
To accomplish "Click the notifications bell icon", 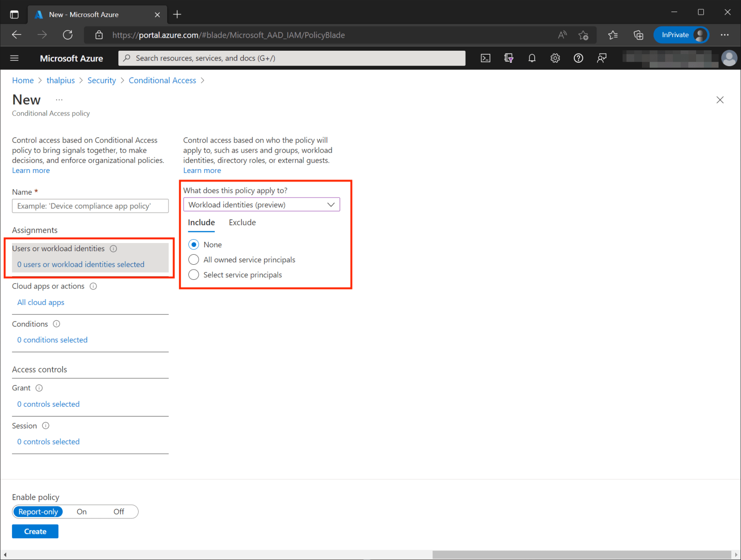I will (532, 58).
